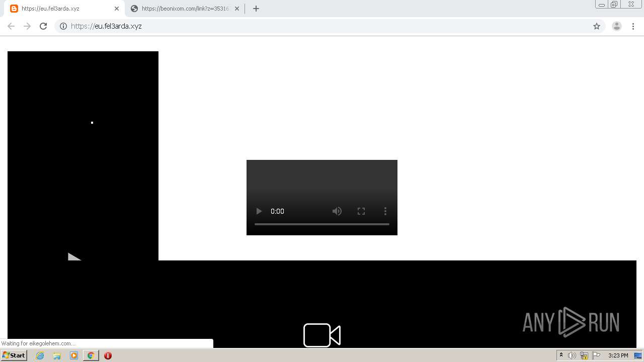Go forward to next page

point(27,26)
